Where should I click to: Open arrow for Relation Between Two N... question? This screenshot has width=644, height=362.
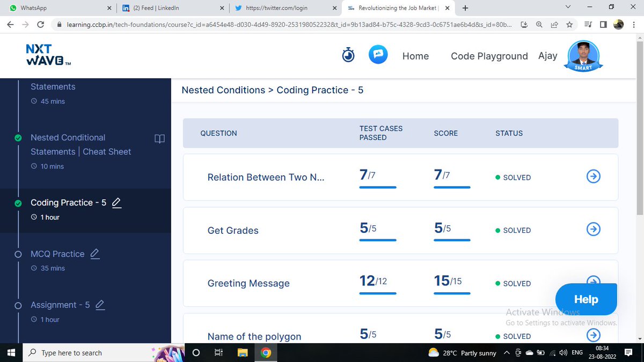click(x=593, y=177)
